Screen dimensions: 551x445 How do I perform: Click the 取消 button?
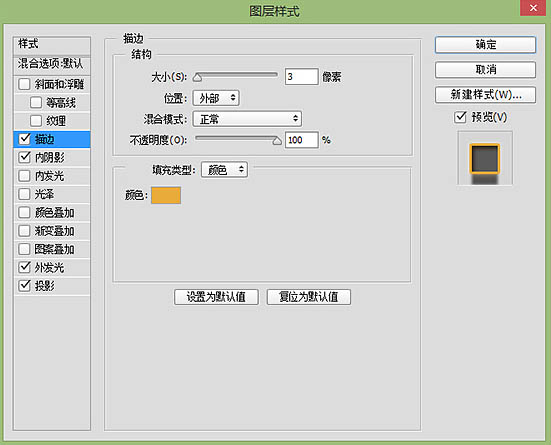[x=485, y=70]
